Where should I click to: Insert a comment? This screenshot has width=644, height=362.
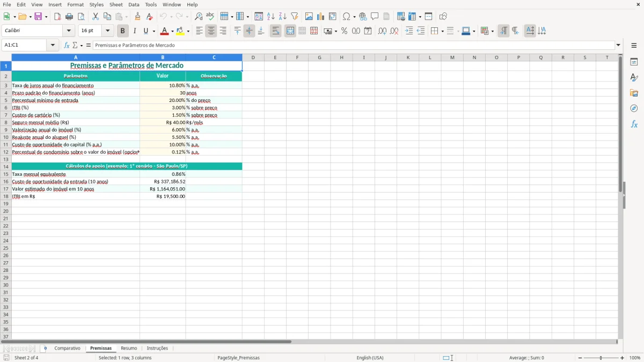click(x=375, y=17)
